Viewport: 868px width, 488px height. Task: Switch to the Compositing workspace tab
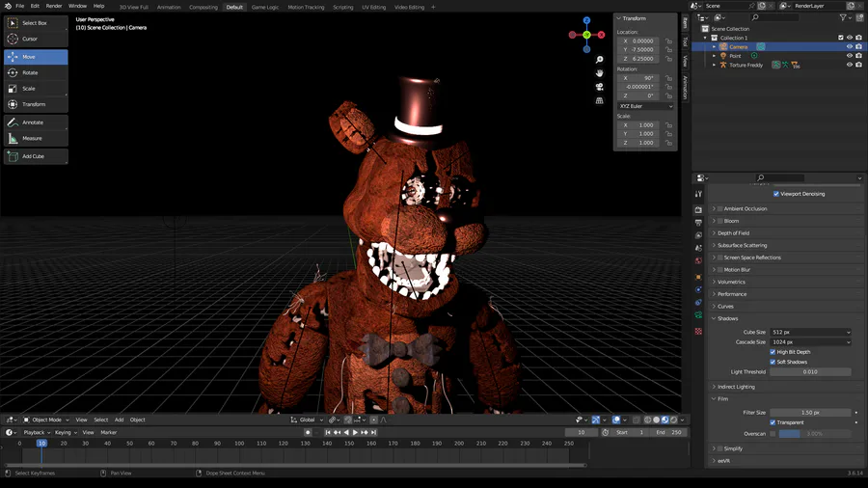point(203,7)
